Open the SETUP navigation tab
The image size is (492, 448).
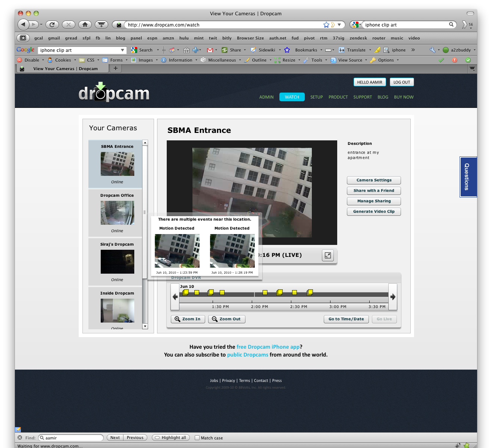pyautogui.click(x=316, y=97)
